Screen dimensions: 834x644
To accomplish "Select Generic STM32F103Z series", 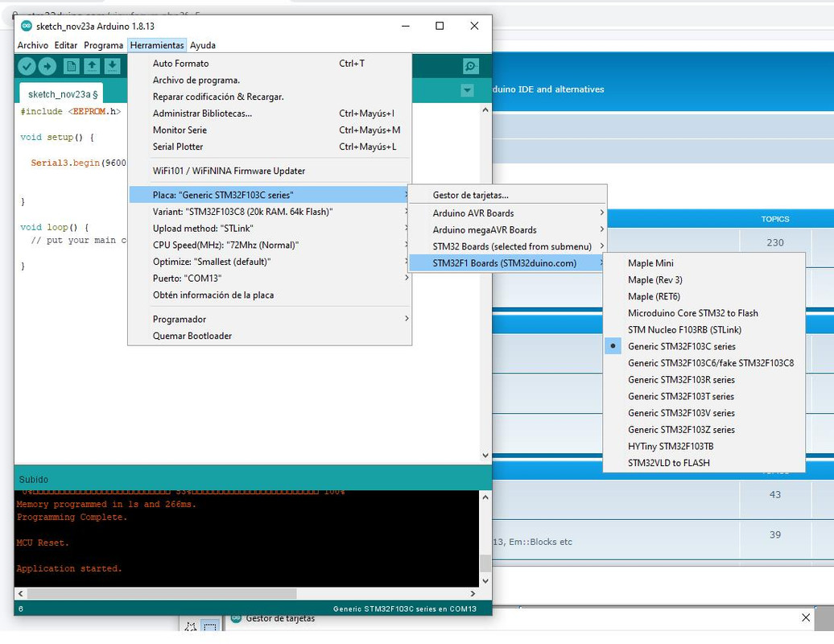I will pos(704,430).
